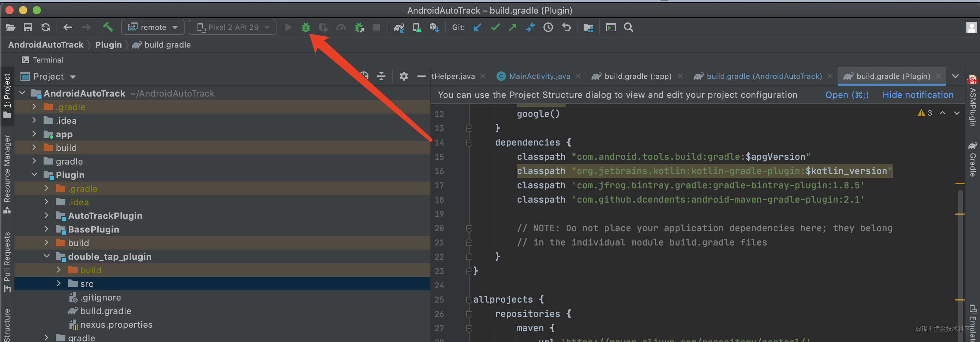The image size is (980, 342).
Task: Collapse the double_tap_plugin folder
Action: (46, 256)
